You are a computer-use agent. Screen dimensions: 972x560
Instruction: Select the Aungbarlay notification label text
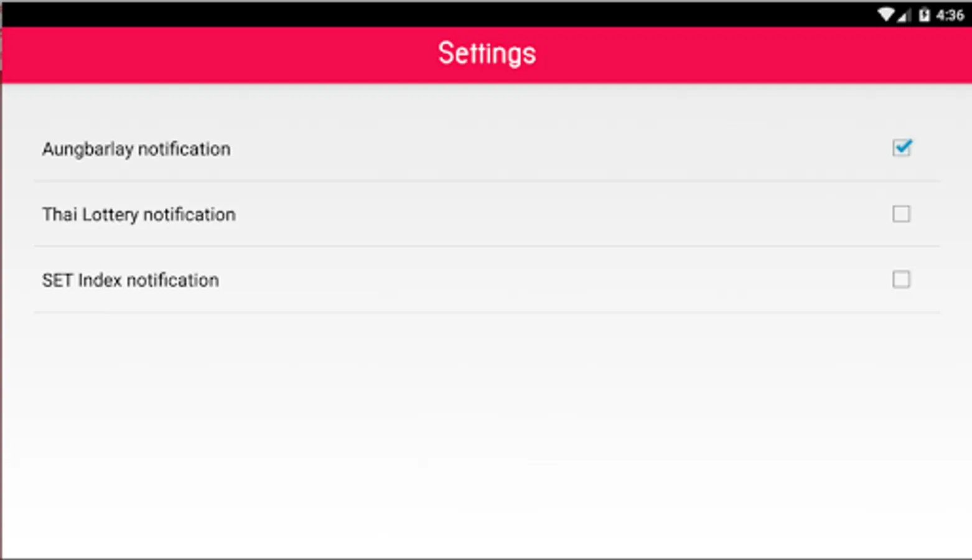click(136, 149)
